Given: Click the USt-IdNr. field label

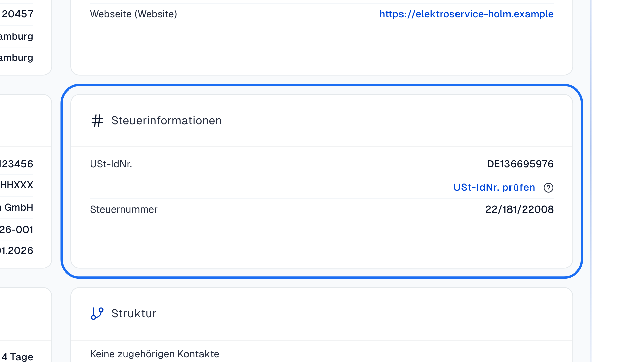Looking at the screenshot, I should (111, 164).
